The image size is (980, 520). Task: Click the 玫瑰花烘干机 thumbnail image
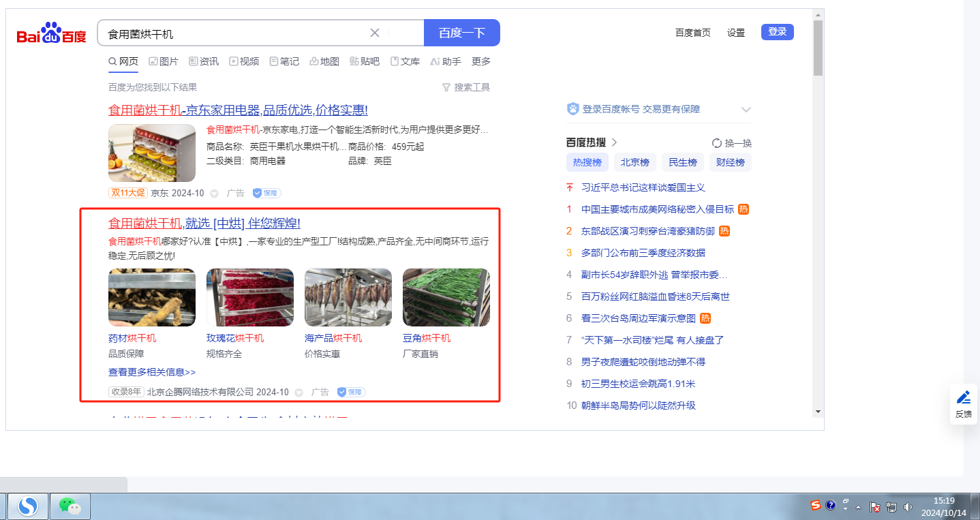coord(250,297)
